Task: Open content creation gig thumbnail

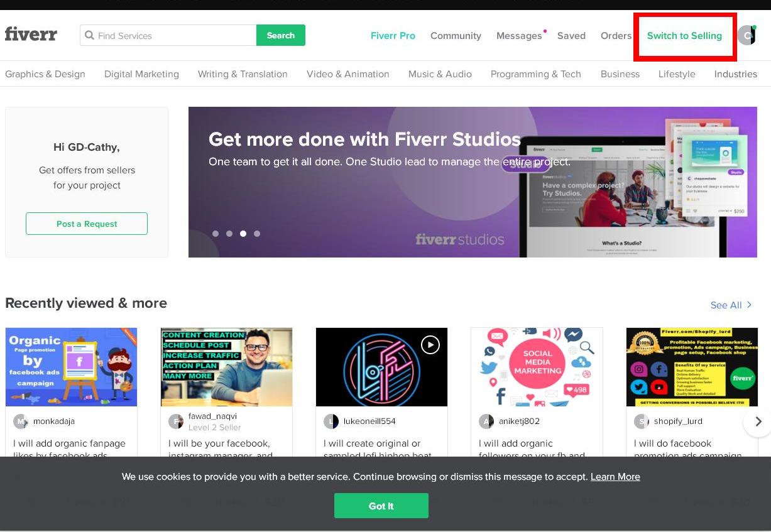Action: click(226, 367)
